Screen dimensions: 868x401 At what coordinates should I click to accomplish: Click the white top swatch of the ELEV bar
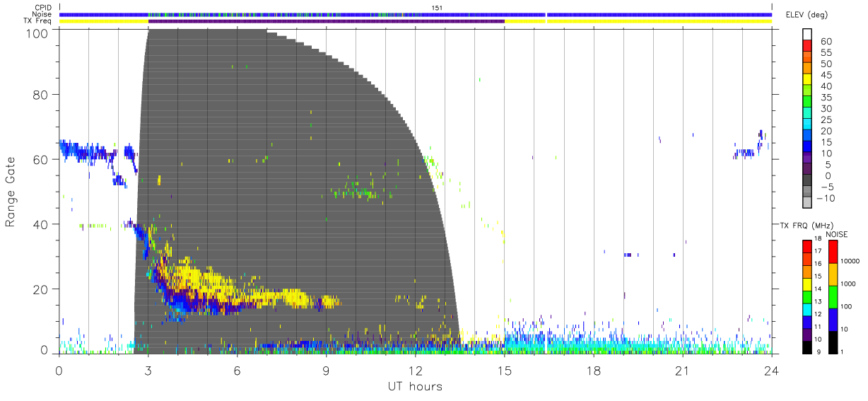point(808,35)
